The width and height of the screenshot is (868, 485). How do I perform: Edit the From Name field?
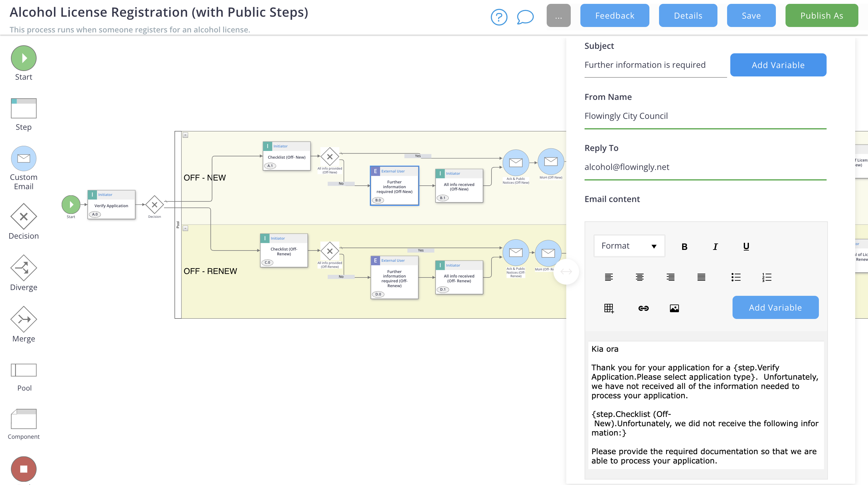click(705, 116)
